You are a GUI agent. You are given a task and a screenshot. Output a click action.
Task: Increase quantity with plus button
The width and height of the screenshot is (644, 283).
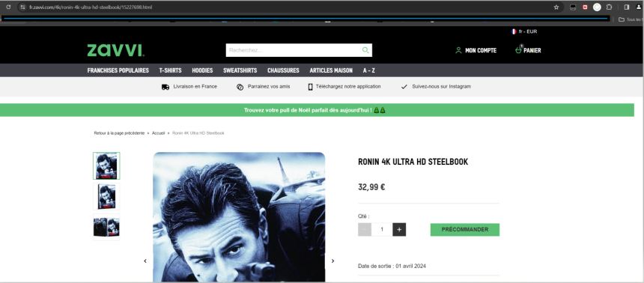coord(399,230)
